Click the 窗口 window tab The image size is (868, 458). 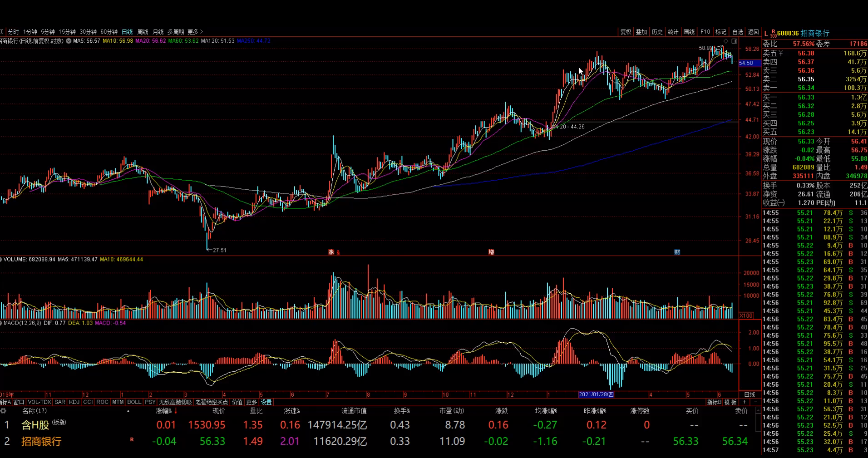19,402
